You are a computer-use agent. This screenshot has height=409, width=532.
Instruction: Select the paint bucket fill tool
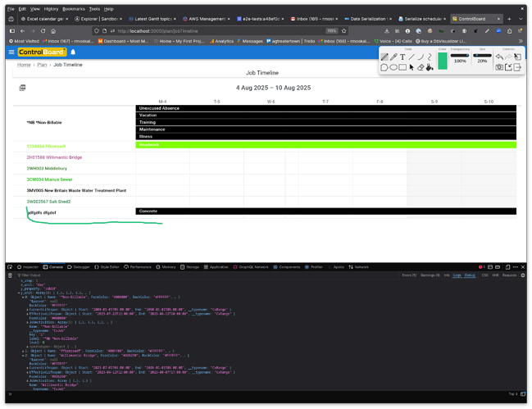point(430,67)
